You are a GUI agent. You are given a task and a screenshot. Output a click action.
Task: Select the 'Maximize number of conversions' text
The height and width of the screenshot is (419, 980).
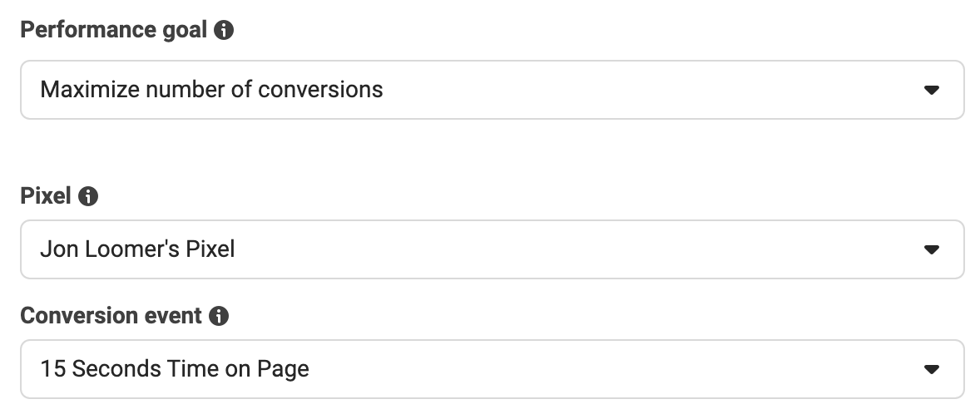pos(211,90)
